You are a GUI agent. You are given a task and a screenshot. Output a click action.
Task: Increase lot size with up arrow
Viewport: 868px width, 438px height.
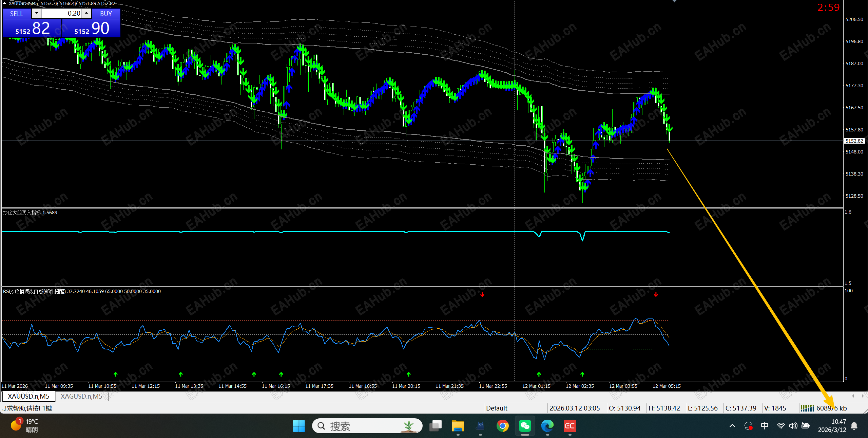pos(87,14)
